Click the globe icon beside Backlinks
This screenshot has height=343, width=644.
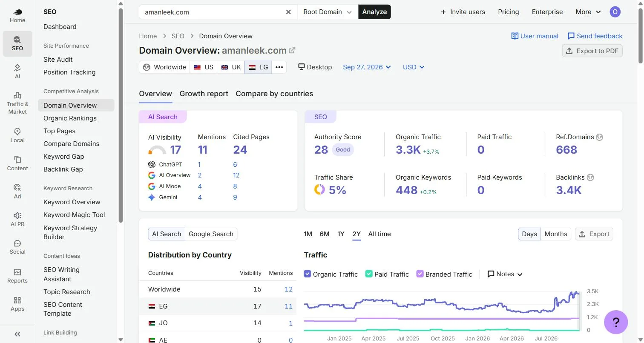590,177
